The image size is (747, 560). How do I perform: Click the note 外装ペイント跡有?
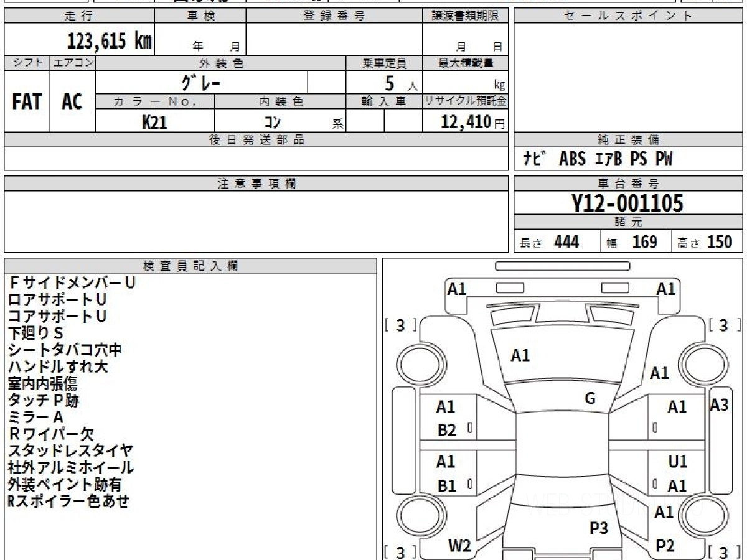65,484
